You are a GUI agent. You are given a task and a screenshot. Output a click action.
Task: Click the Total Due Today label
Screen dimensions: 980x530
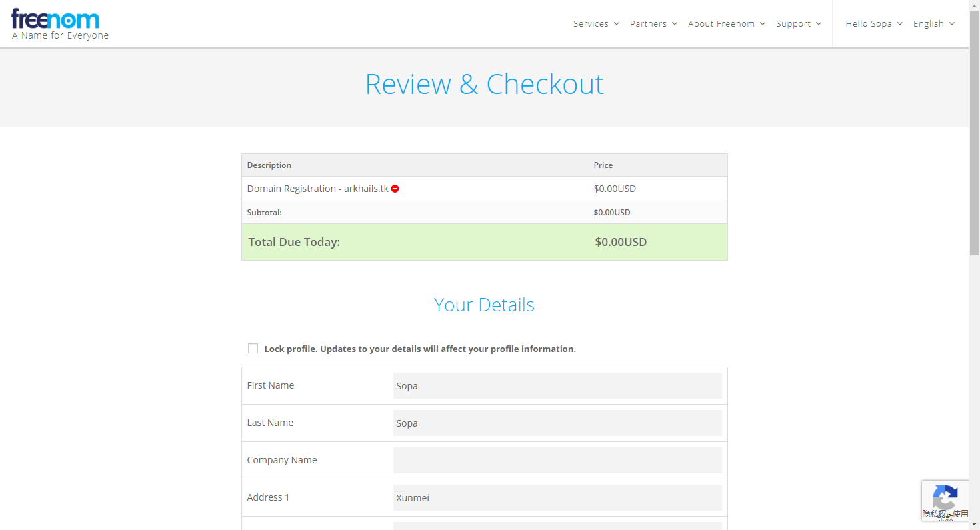pyautogui.click(x=294, y=242)
